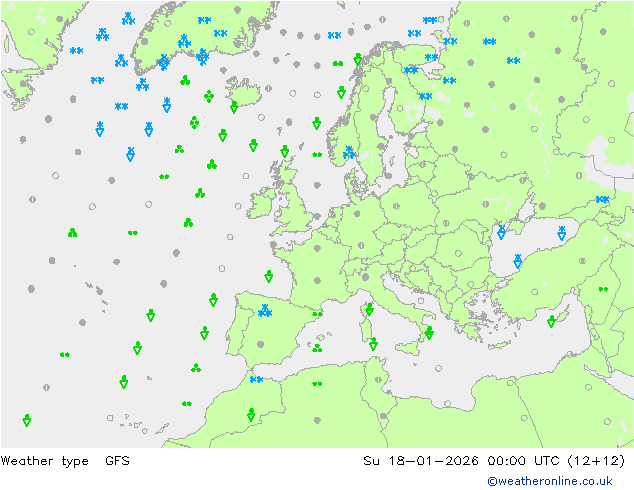Click the gray cloud dot over central France

[x=317, y=280]
